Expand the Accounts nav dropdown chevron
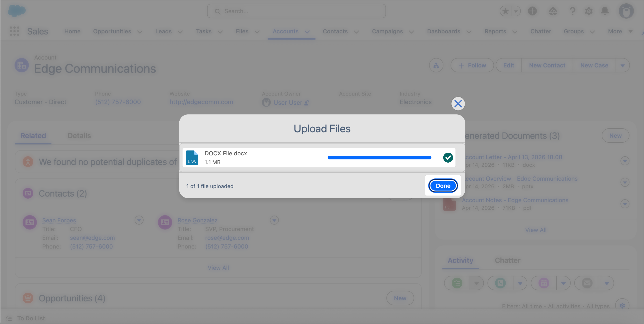Screen dimensions: 644x324 point(307,32)
